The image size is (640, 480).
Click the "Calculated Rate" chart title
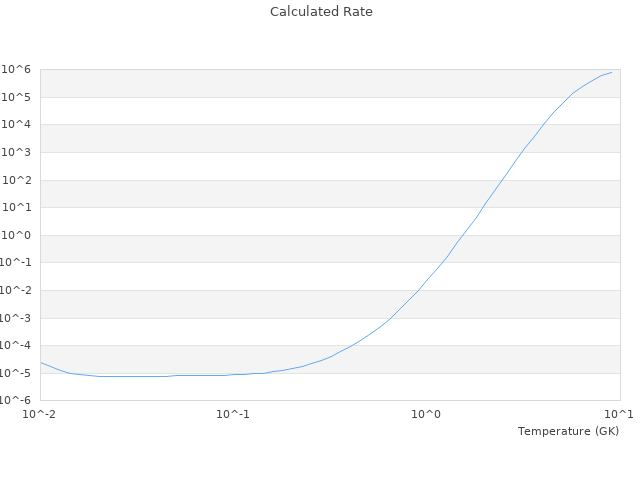pyautogui.click(x=320, y=12)
